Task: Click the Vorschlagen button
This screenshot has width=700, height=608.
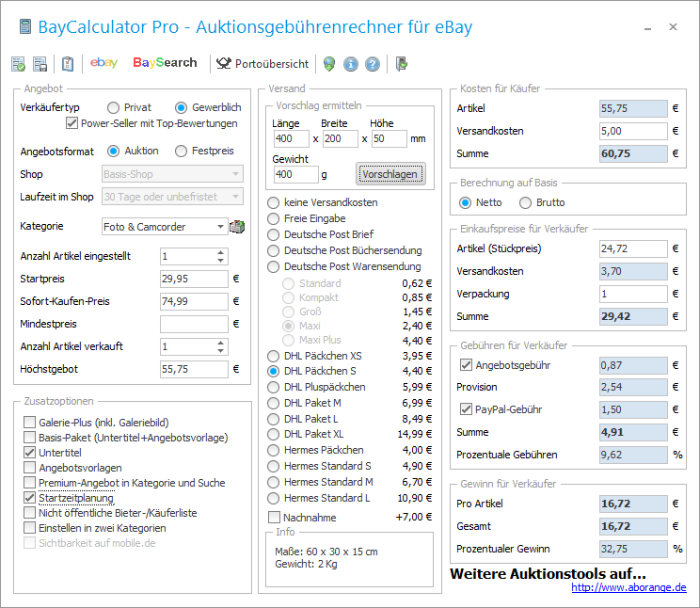Action: pyautogui.click(x=390, y=174)
